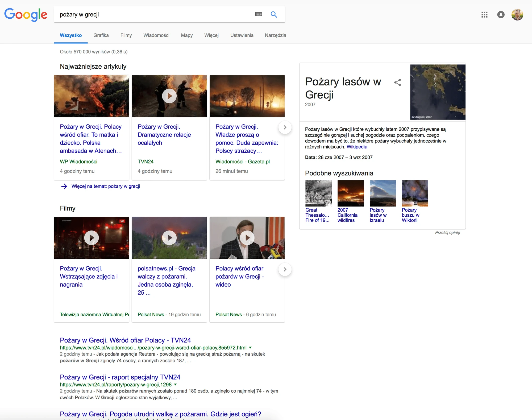
Task: Play the Polacy wśród ofiar pożarów video
Action: 247,238
